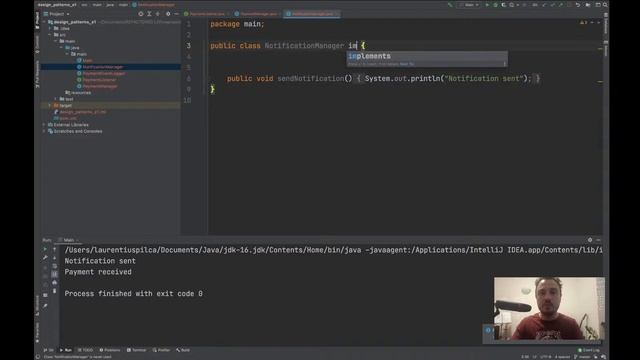640x360 pixels.
Task: Select the Main tab in Run panel
Action: [x=69, y=240]
